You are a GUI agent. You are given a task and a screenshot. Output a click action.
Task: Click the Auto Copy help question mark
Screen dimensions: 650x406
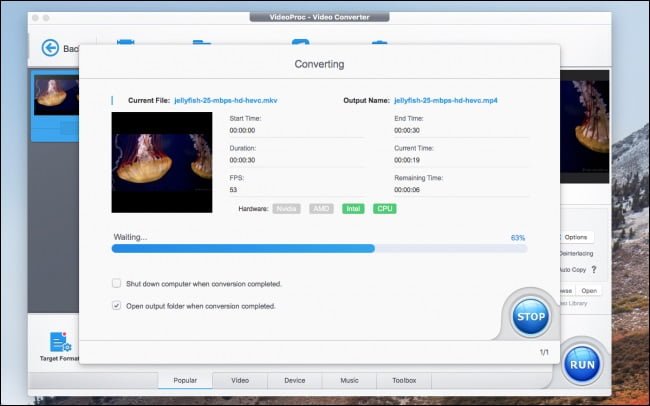tap(594, 270)
